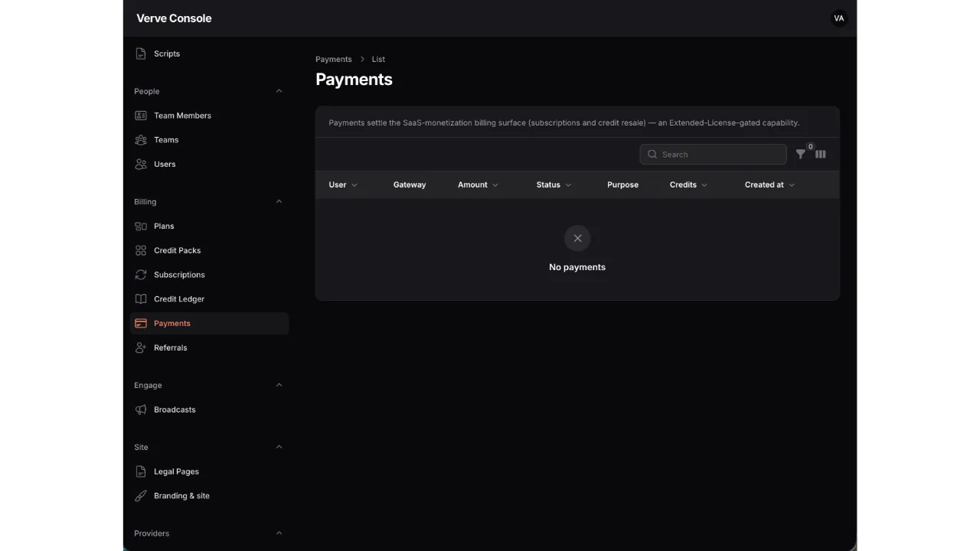Click the Broadcasts megaphone icon

tap(141, 409)
